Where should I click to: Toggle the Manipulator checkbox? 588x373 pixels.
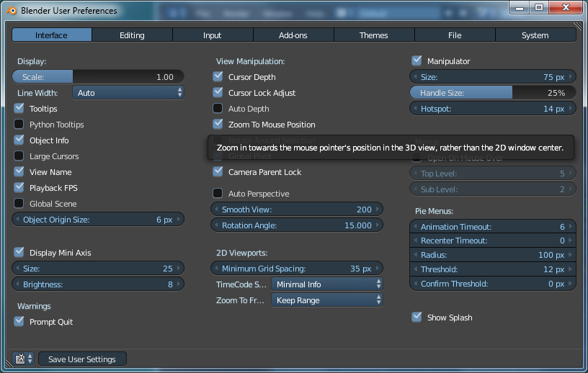coord(416,60)
